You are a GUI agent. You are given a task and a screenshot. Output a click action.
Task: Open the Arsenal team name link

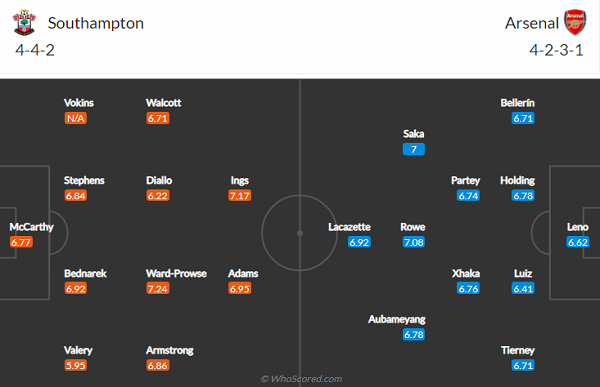pos(532,23)
